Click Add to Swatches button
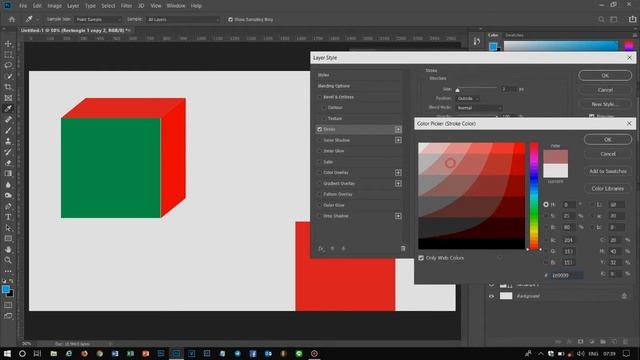640x360 pixels. tap(608, 171)
